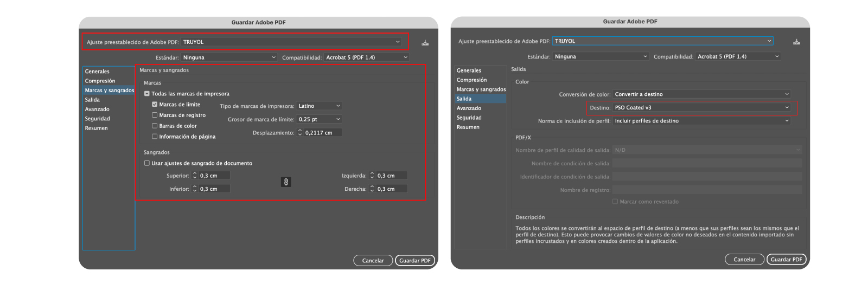Open the Tipo de marcas de impresora dropdown
The image size is (868, 290).
319,106
